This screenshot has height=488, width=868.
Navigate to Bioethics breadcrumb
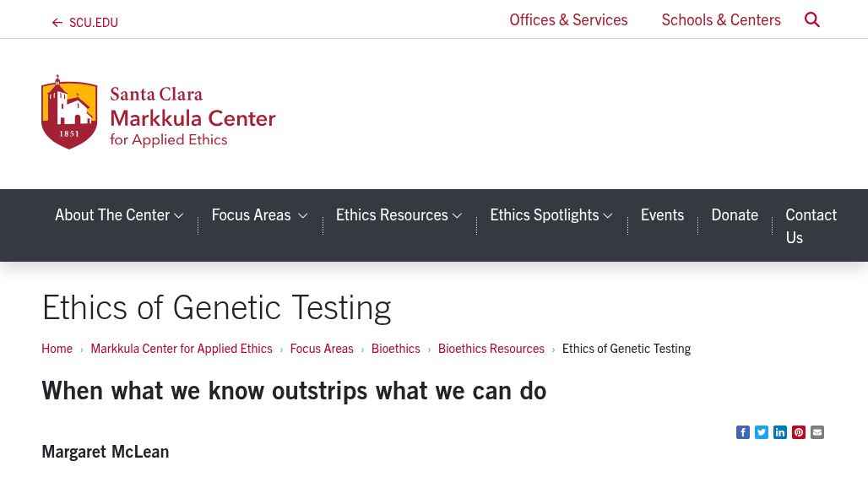(395, 348)
